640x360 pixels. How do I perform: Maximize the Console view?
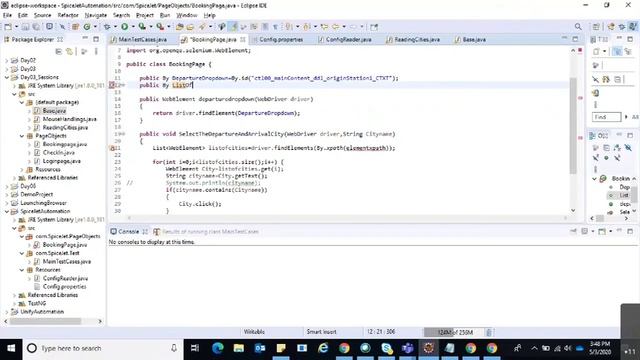pyautogui.click(x=630, y=231)
